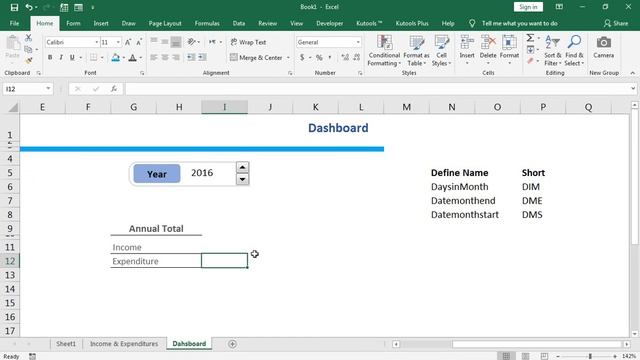Open the General number format dropdown
The image size is (640, 360).
click(x=358, y=42)
